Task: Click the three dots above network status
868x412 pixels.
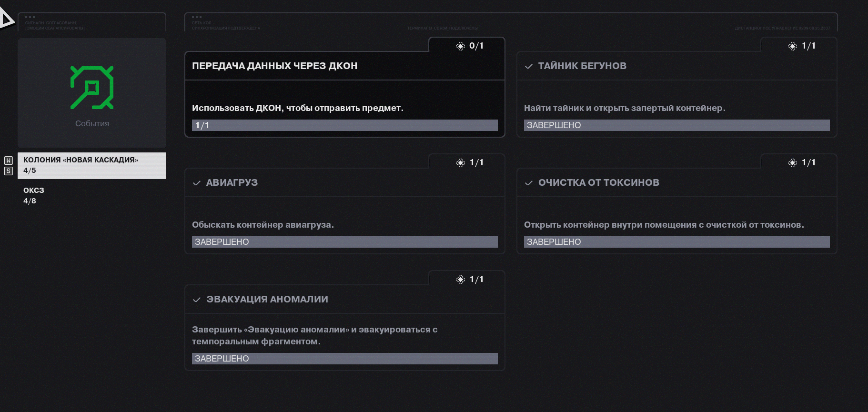Action: coord(197,17)
